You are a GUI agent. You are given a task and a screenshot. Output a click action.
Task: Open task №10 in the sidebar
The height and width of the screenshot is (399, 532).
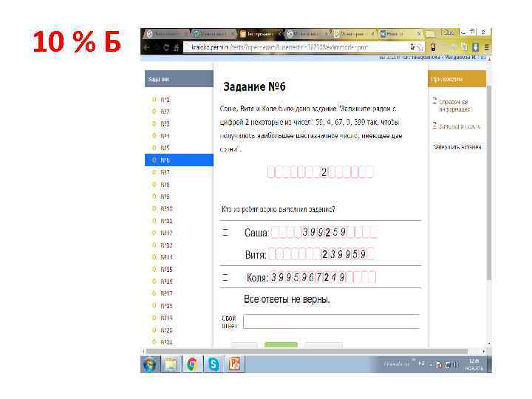coord(166,208)
